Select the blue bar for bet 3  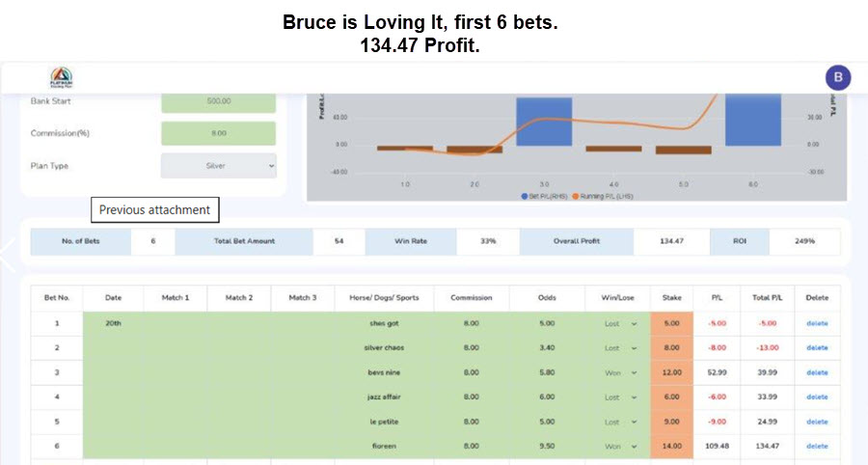(x=544, y=122)
